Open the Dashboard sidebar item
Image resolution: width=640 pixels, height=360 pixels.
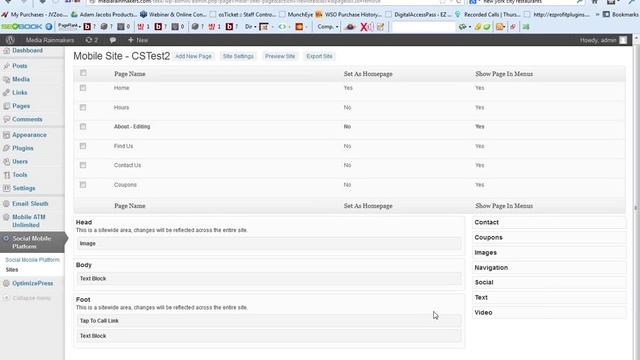click(x=27, y=50)
